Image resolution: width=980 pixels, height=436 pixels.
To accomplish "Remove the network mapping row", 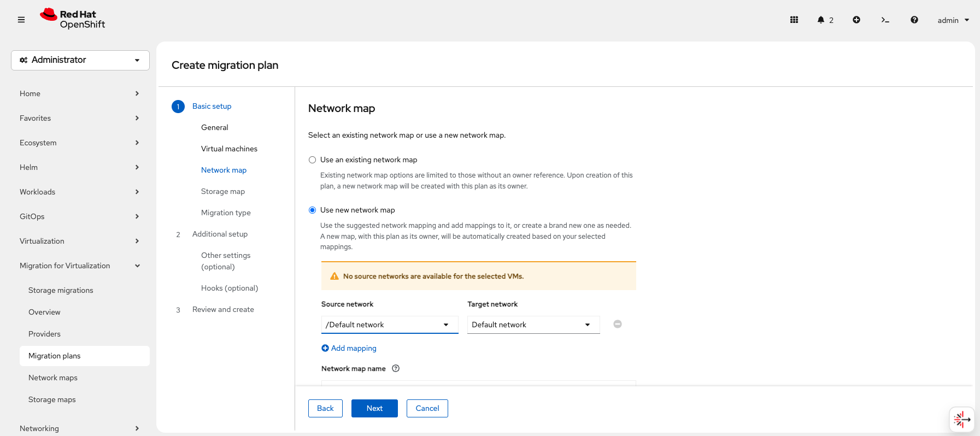I will pos(618,324).
